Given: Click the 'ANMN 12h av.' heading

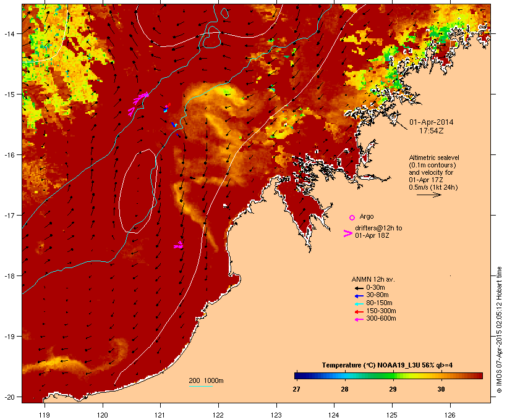Looking at the screenshot, I should tap(373, 279).
